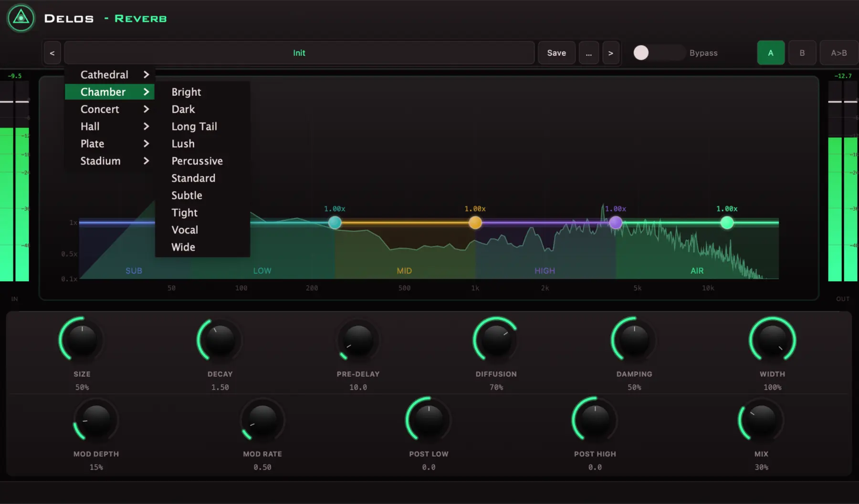
Task: Choose the Lush chamber preset
Action: click(203, 144)
